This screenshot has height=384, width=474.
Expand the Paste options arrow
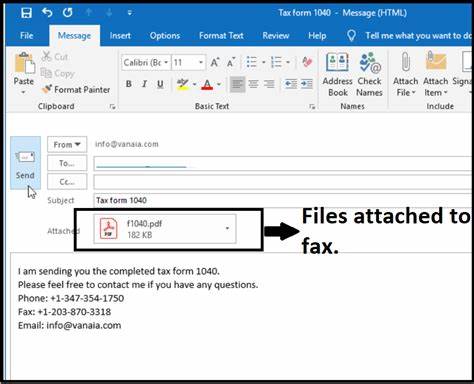tap(23, 92)
